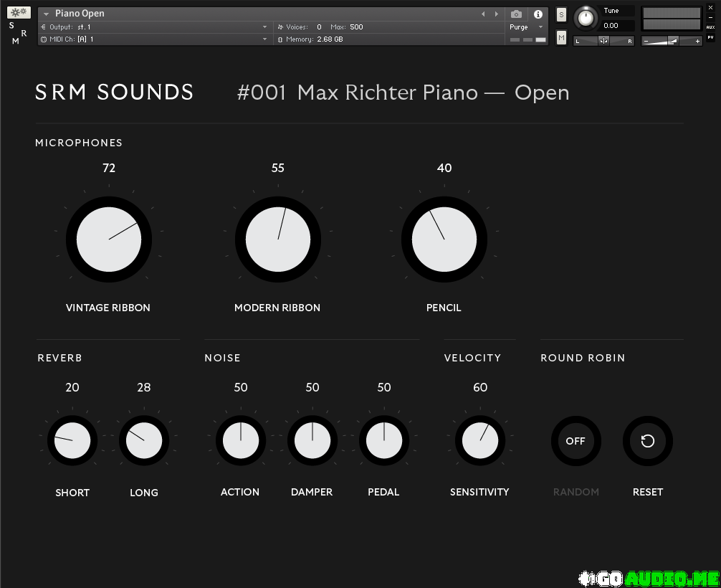Click the pan center marker icon
Viewport: 721px width, 588px height.
(603, 41)
